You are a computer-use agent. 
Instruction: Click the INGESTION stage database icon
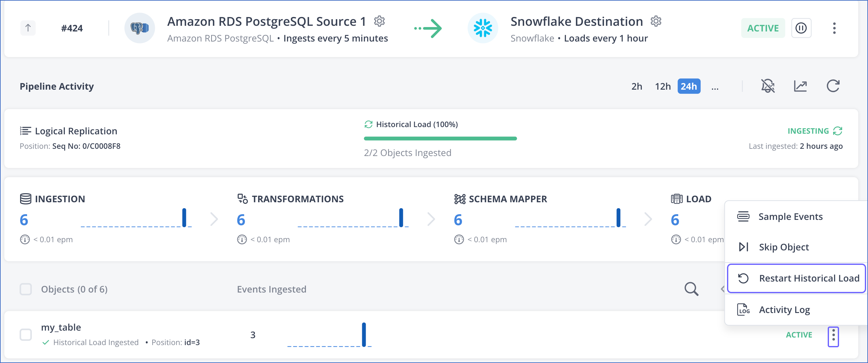(x=25, y=199)
